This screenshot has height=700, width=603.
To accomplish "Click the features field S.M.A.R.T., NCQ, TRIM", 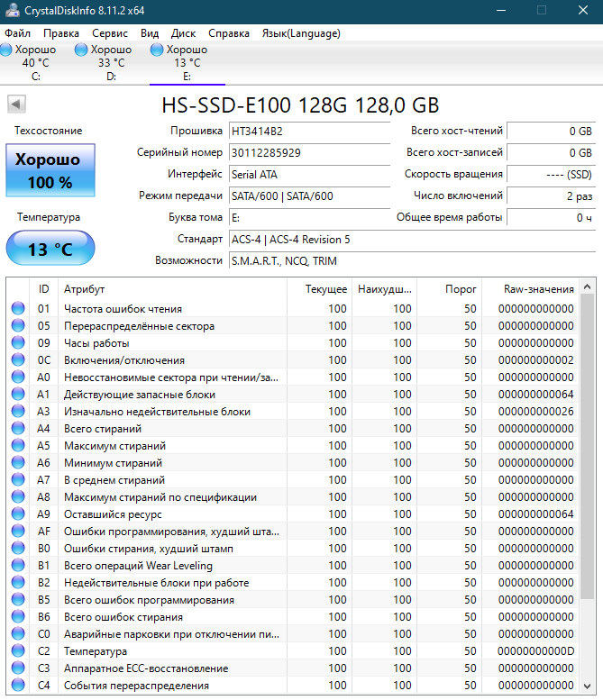I will tap(412, 260).
